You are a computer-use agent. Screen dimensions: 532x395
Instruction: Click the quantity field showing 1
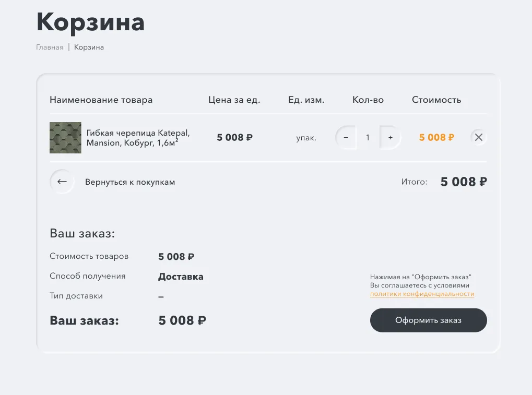click(368, 137)
